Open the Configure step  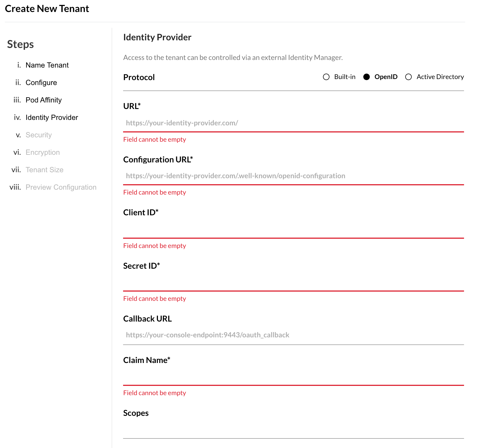click(41, 83)
